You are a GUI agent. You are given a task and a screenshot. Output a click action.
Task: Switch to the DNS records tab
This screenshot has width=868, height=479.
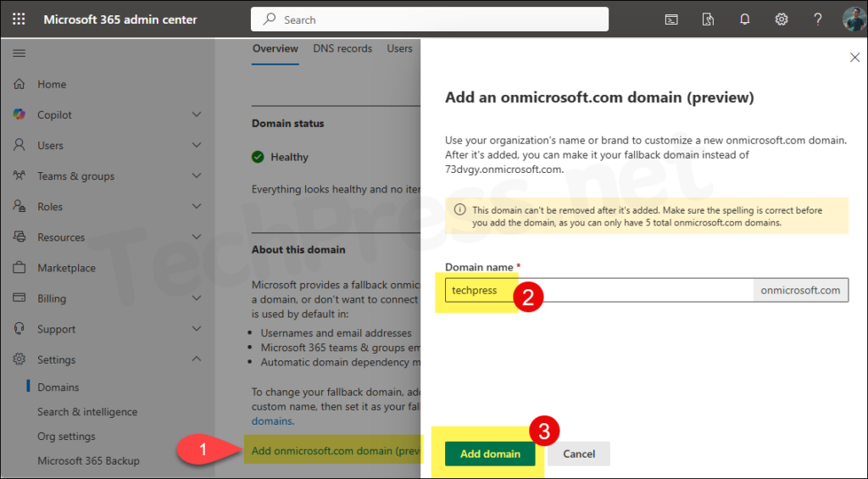342,48
